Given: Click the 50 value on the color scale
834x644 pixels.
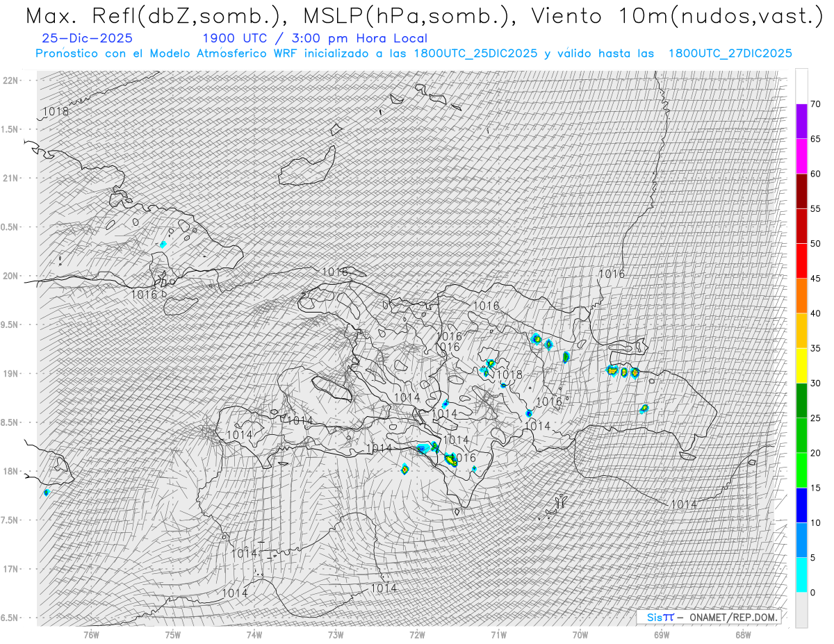Looking at the screenshot, I should coord(815,244).
